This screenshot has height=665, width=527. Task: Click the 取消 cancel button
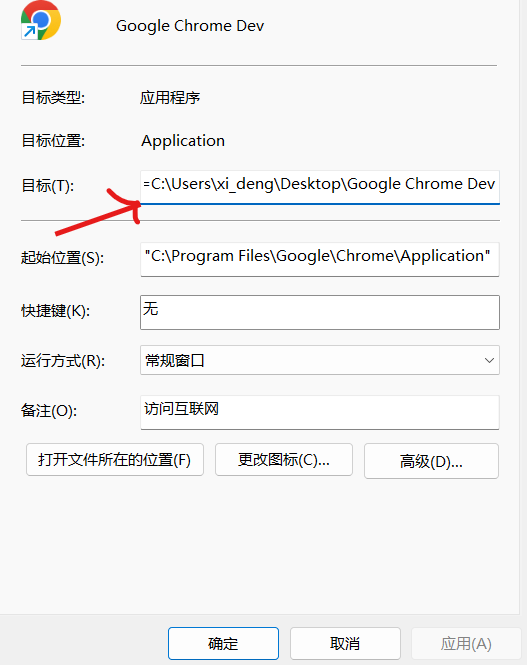[345, 643]
